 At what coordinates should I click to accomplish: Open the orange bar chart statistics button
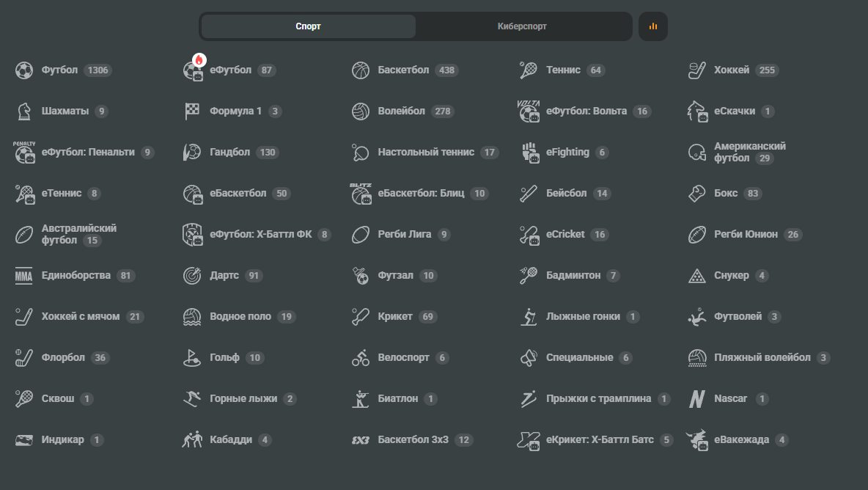point(653,26)
